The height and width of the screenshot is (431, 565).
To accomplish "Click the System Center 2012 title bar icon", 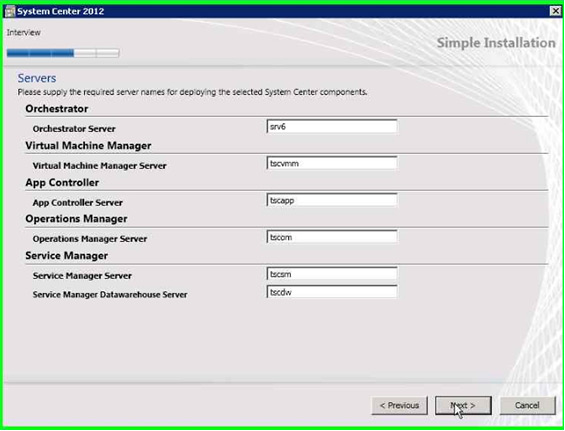I will 10,11.
